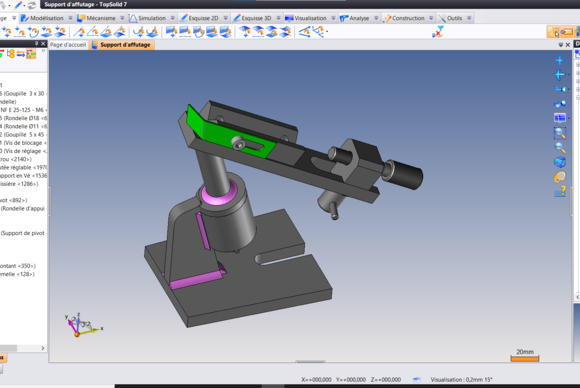This screenshot has width=580, height=388.
Task: Select the Vis de réglage tree row
Action: 24,151
